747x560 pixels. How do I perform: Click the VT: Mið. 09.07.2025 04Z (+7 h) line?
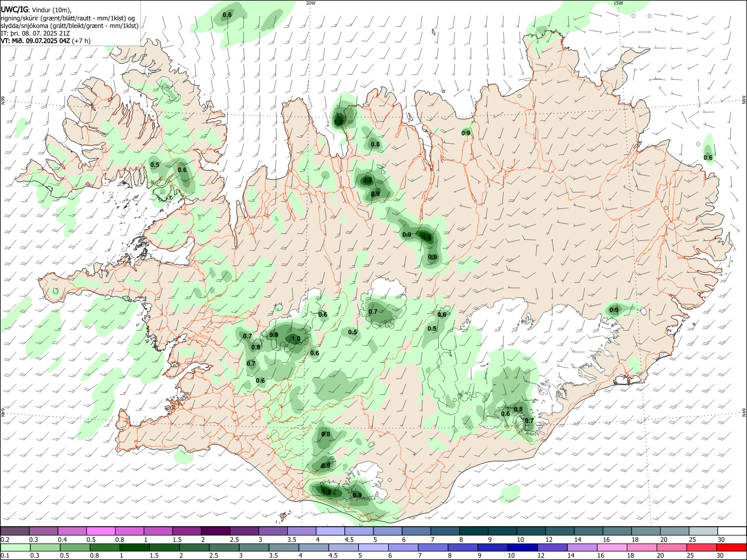click(x=46, y=41)
